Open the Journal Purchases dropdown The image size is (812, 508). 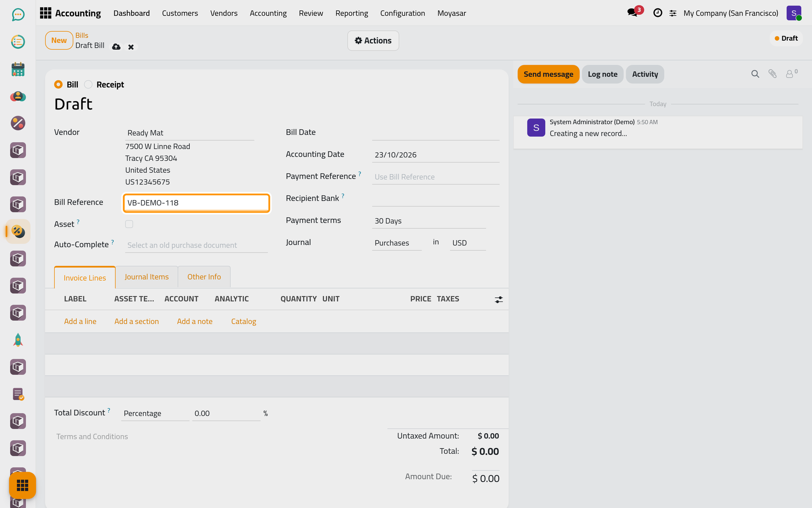tap(397, 243)
